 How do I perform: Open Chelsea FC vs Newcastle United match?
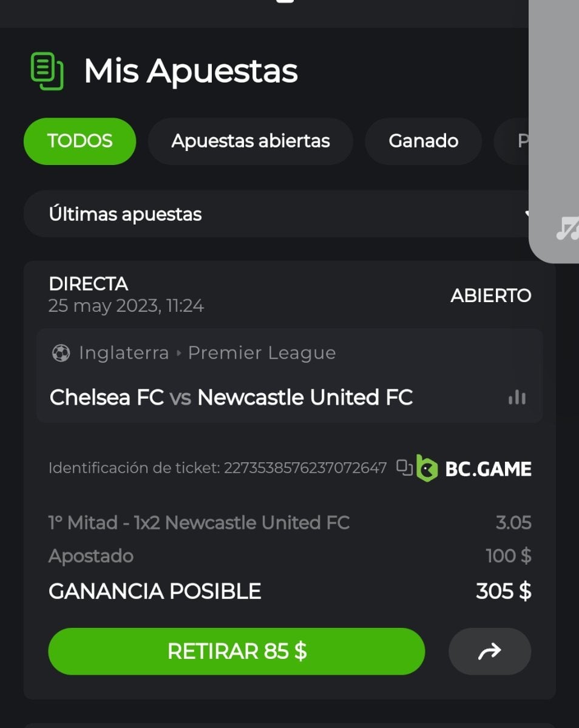click(231, 398)
